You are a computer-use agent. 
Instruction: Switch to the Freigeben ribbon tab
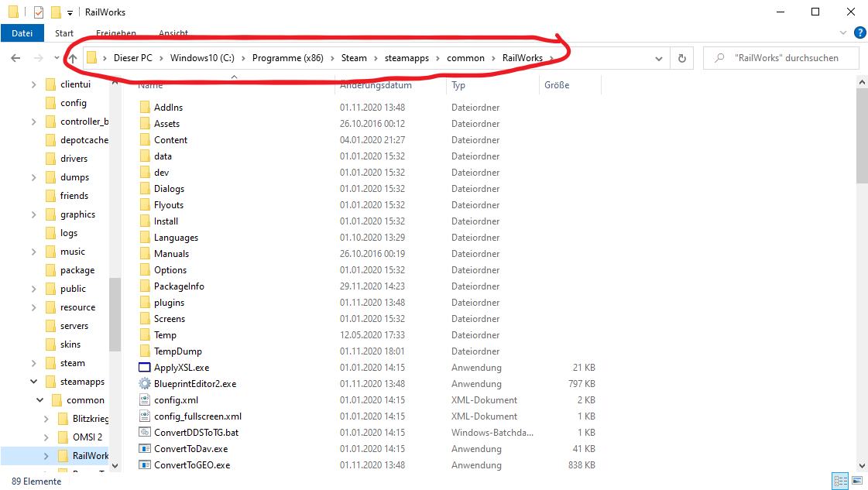[115, 33]
